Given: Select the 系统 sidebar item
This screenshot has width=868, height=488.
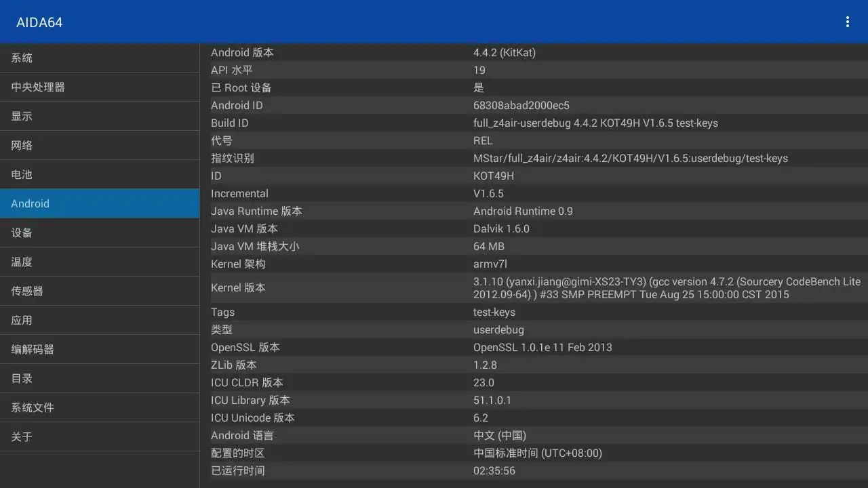Looking at the screenshot, I should coord(100,58).
